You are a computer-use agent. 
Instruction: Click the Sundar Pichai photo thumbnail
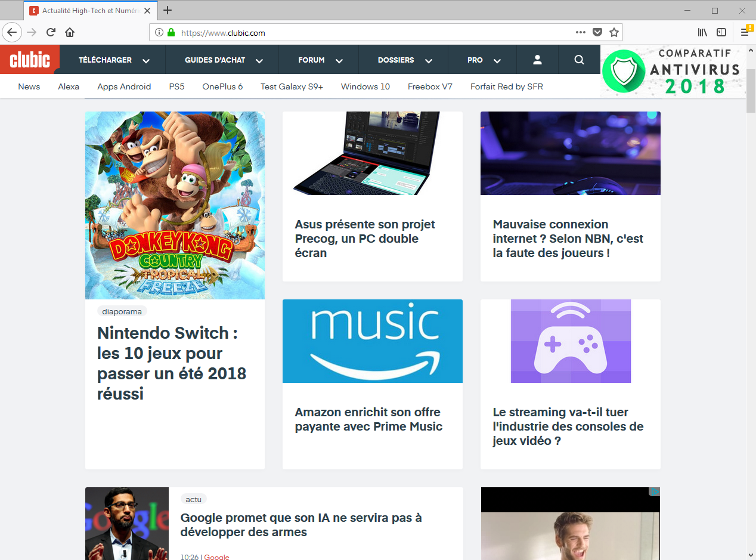(127, 524)
